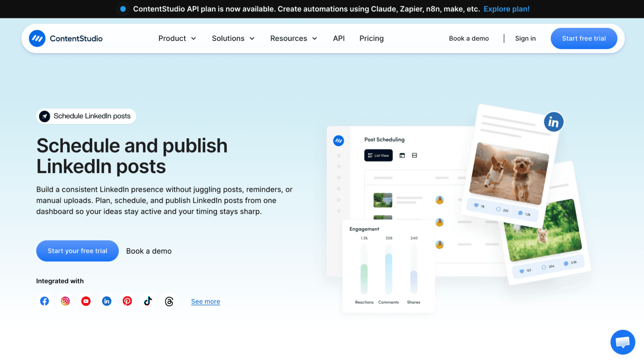The image size is (644, 364).
Task: Click the Comments engagement bar
Action: (389, 269)
